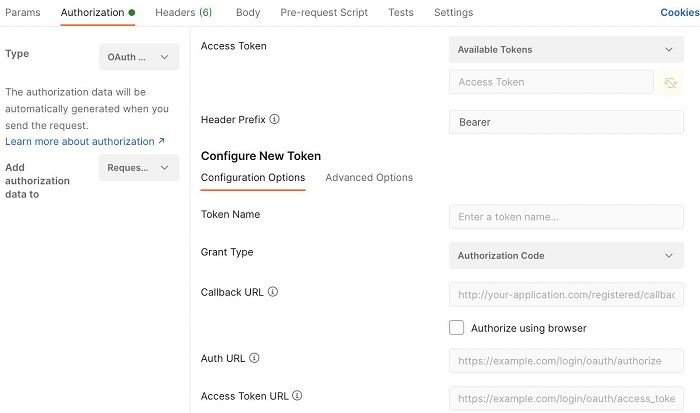This screenshot has width=700, height=413.
Task: Open the Add authorization data to dropdown
Action: click(x=139, y=168)
